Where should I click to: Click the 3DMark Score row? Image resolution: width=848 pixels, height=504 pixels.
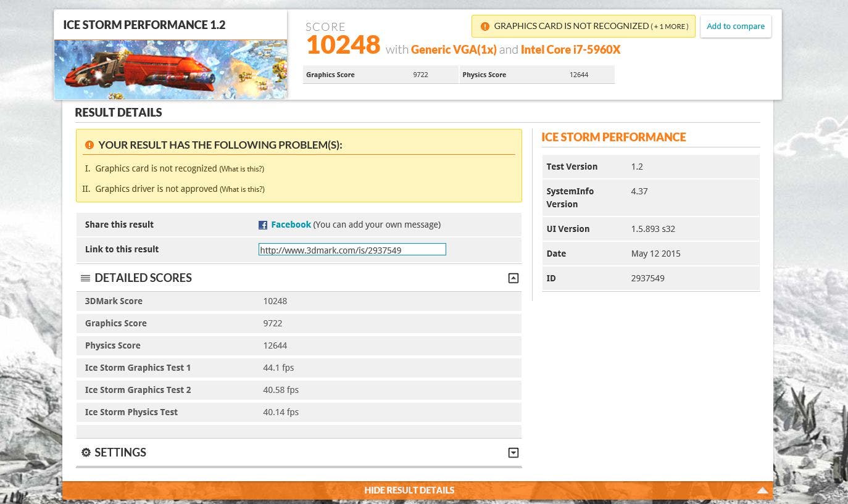299,301
